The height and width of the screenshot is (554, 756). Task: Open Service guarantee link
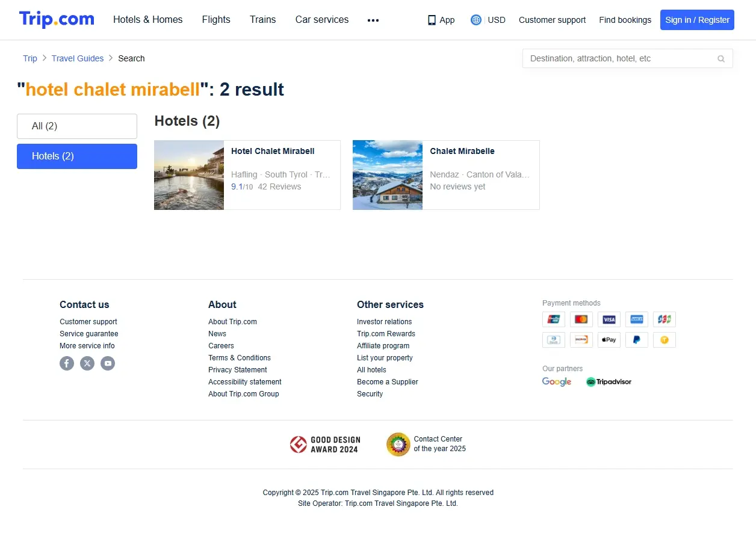(89, 334)
